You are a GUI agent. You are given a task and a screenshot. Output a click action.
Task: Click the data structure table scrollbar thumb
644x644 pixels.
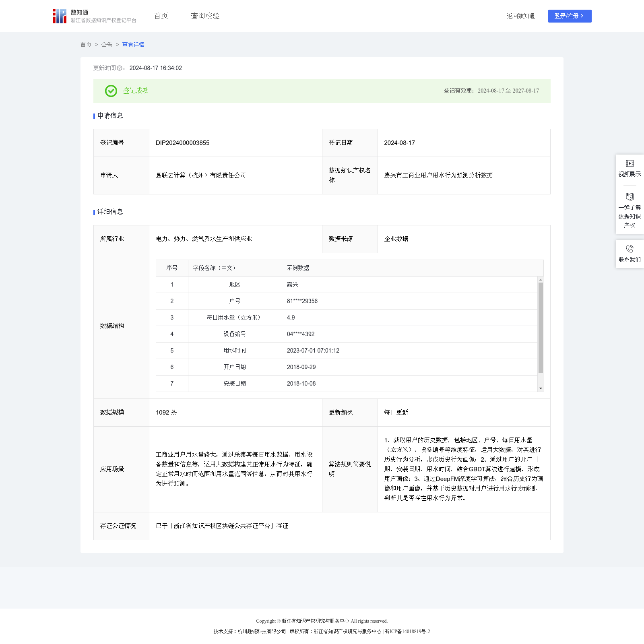[541, 327]
